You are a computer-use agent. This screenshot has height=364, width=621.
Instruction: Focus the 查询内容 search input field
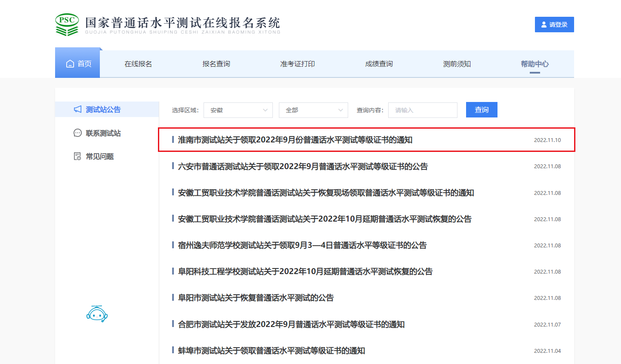423,110
